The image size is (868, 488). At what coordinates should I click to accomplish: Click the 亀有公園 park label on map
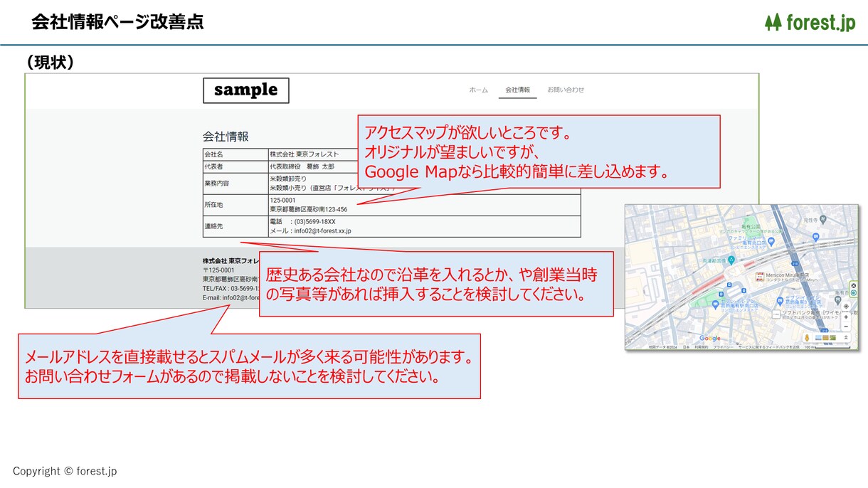pos(751,226)
